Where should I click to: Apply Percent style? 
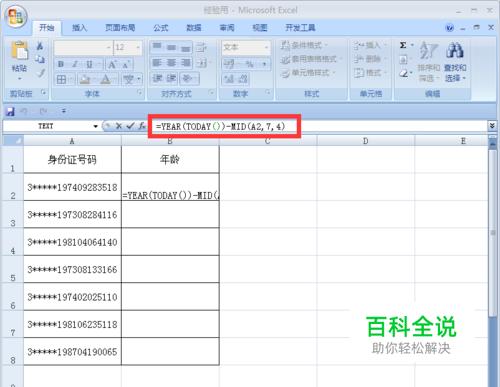coord(249,64)
